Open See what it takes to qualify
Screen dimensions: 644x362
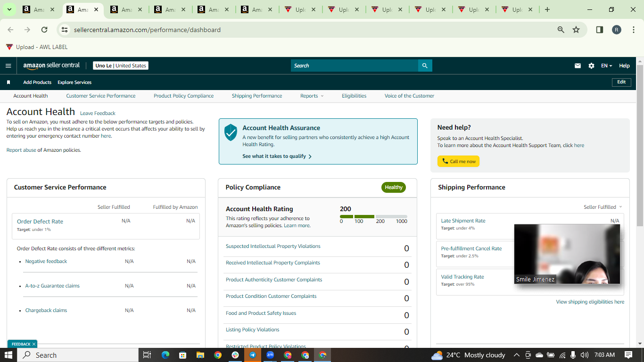(x=277, y=156)
